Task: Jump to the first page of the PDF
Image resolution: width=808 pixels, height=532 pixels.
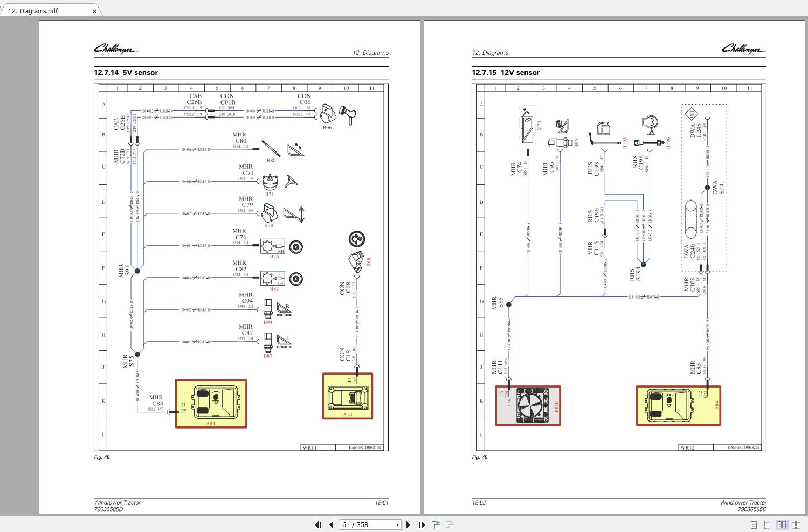Action: (318, 524)
